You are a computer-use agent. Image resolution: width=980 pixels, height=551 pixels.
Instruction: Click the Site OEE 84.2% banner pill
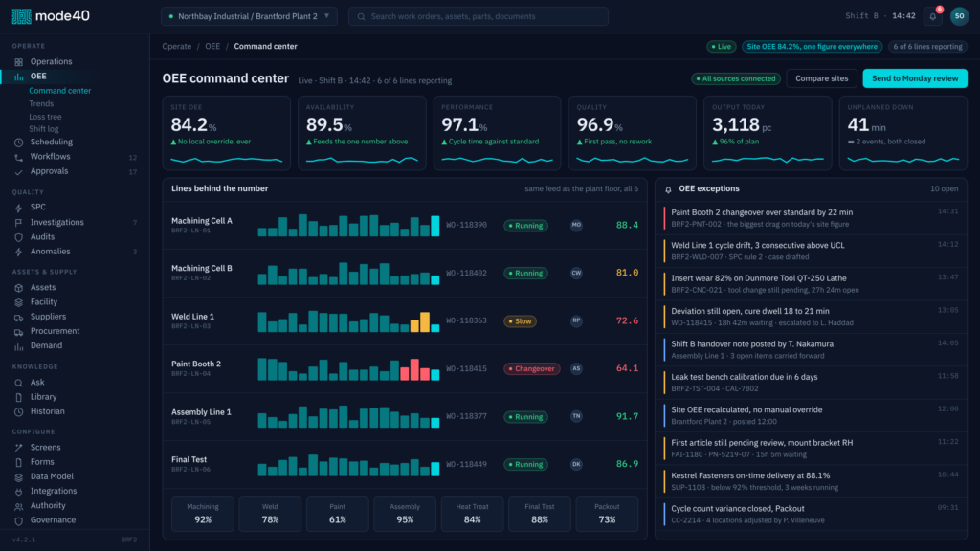click(812, 46)
